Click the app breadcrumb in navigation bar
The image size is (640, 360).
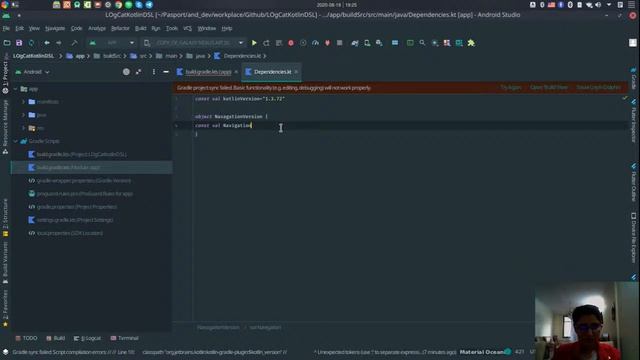click(x=76, y=56)
